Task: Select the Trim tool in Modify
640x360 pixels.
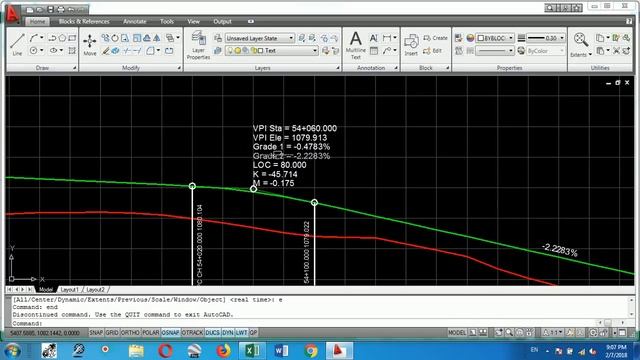Action: click(x=127, y=51)
